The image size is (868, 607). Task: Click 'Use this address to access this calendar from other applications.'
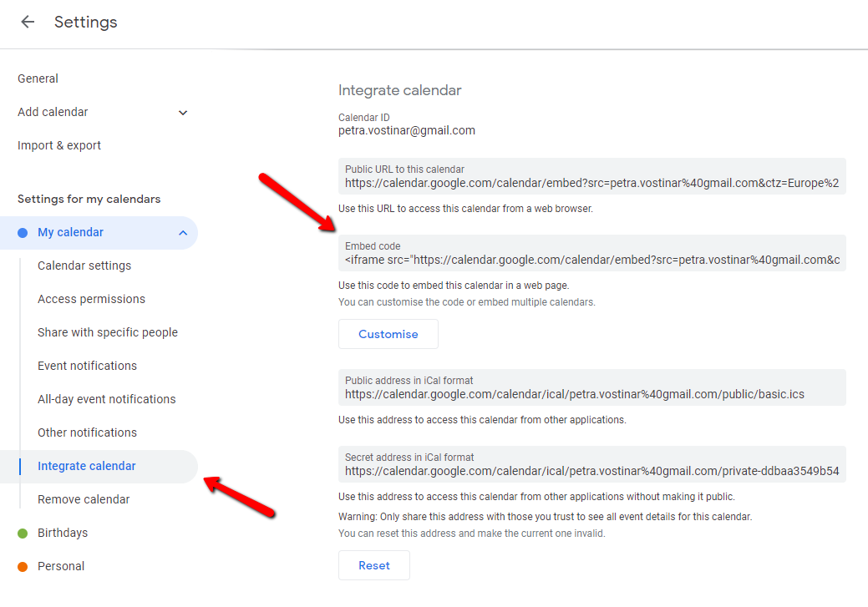pos(482,420)
